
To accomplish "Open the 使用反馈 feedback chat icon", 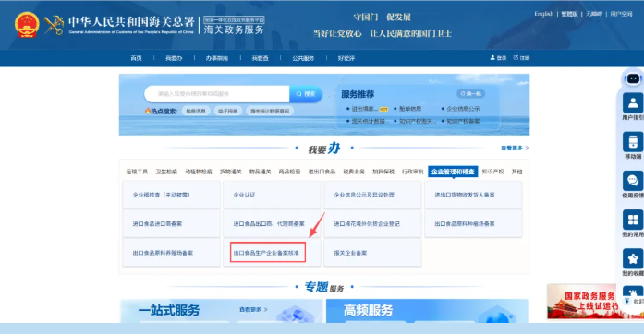I will [x=633, y=181].
